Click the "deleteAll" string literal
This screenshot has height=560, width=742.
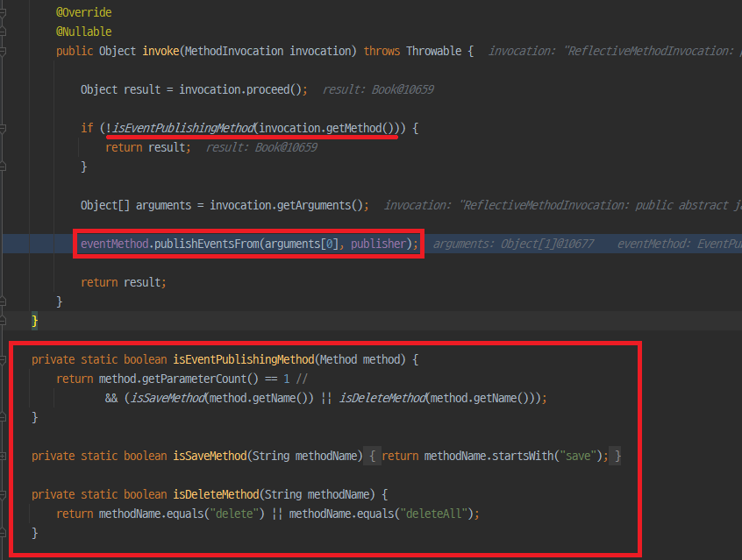[x=434, y=514]
